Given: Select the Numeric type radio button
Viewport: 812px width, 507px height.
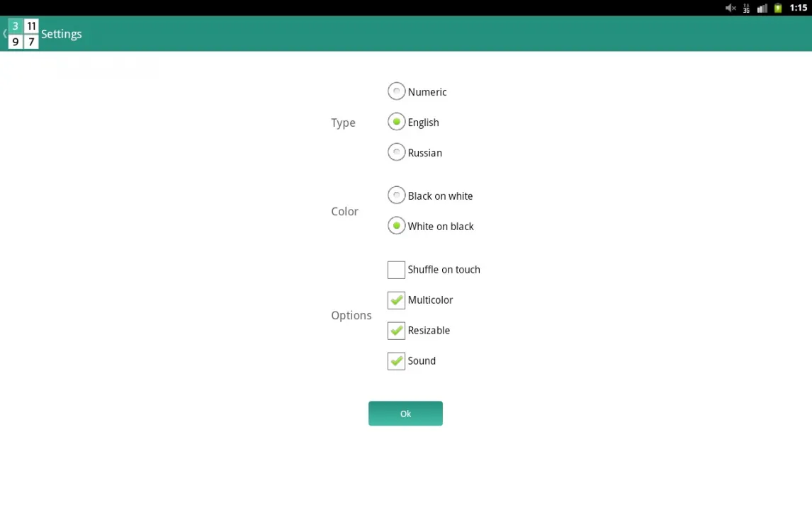Looking at the screenshot, I should point(396,92).
